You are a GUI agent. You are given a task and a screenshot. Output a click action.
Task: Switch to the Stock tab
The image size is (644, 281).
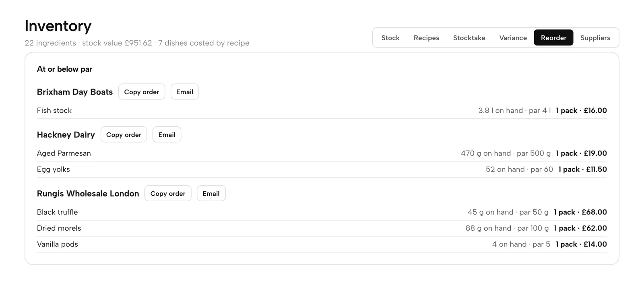click(x=390, y=38)
